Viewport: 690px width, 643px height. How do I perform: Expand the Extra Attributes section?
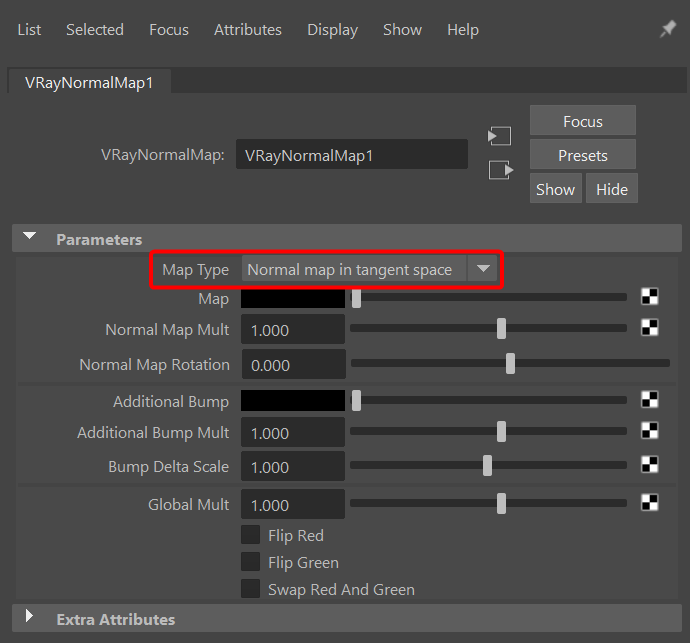point(30,617)
